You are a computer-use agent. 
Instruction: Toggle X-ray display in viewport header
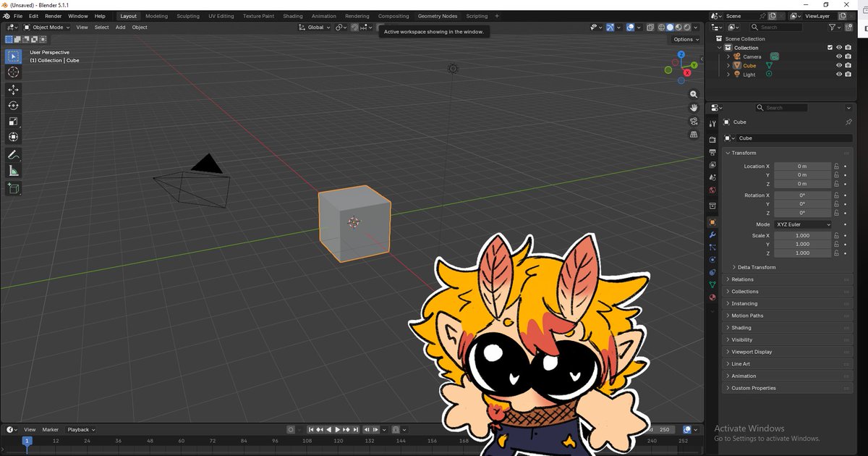650,28
